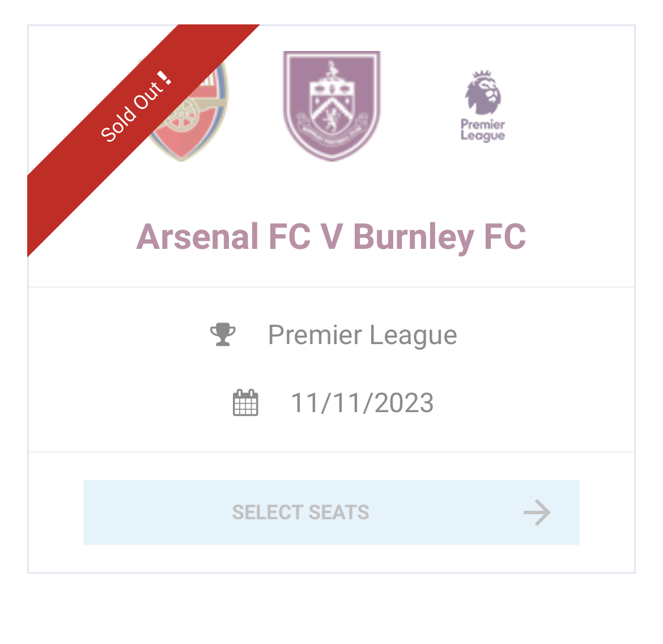The image size is (663, 644).
Task: Click the arrow on Select Seats
Action: pos(537,512)
